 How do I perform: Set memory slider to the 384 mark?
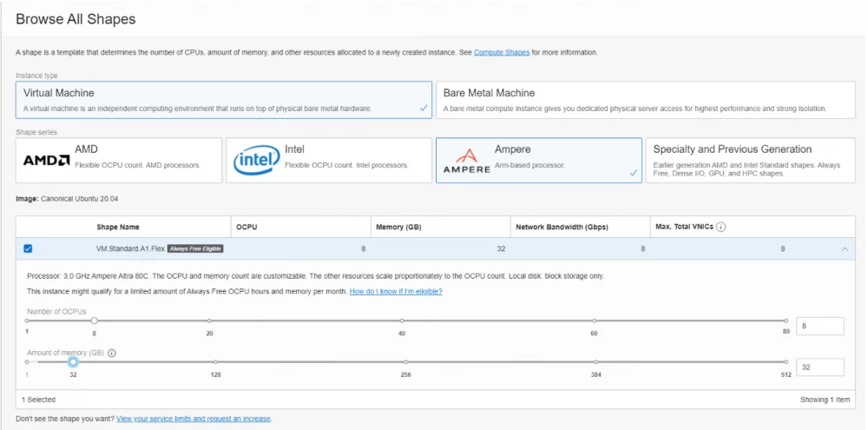pyautogui.click(x=596, y=362)
